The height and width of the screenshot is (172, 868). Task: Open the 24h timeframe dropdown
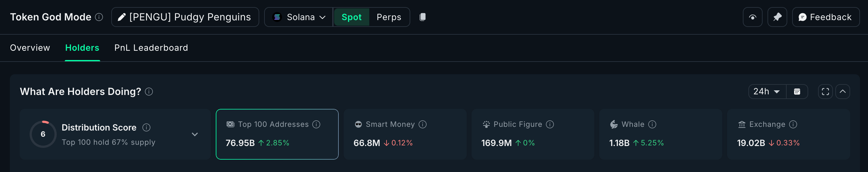(767, 92)
